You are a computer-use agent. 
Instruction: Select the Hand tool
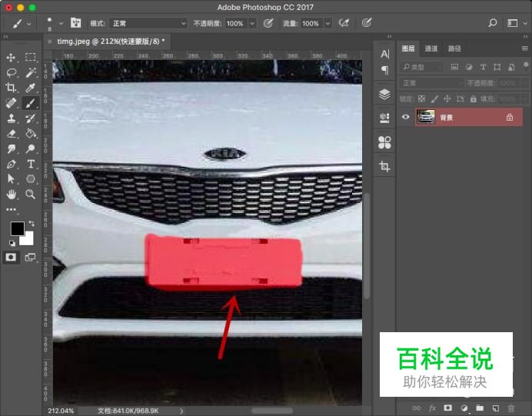pyautogui.click(x=12, y=195)
